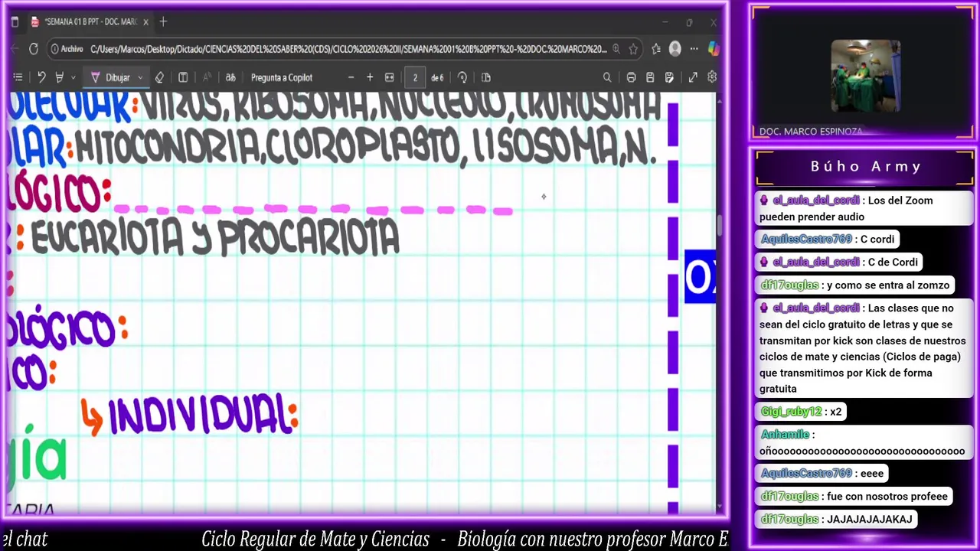Image resolution: width=980 pixels, height=551 pixels.
Task: Select the eraser tool
Action: pyautogui.click(x=159, y=77)
